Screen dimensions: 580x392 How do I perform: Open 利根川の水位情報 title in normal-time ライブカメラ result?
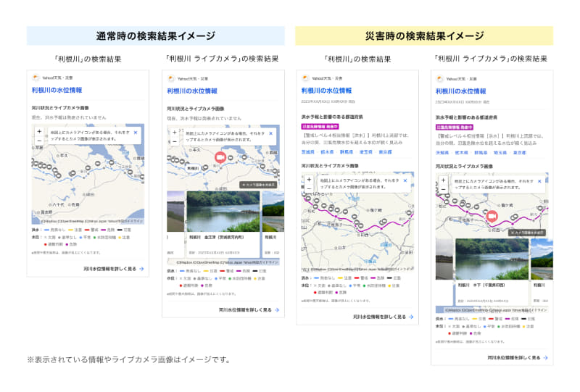pyautogui.click(x=192, y=91)
